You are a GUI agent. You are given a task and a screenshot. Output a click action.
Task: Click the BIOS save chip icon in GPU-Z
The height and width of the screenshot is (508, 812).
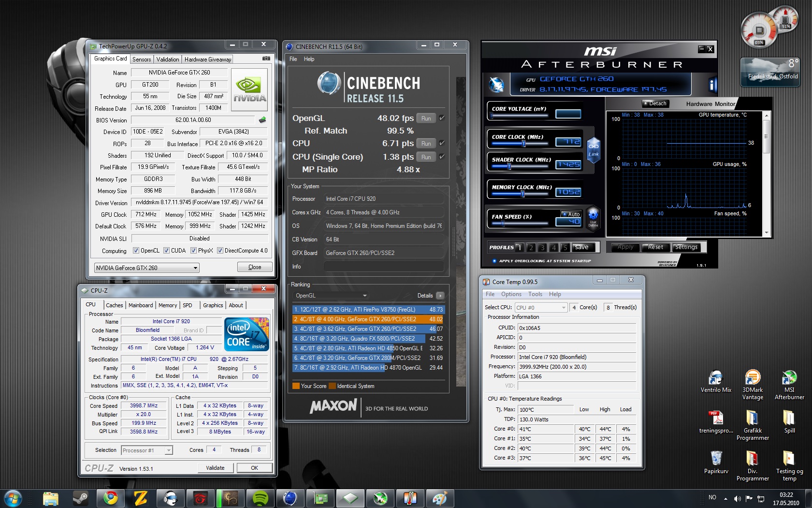(x=262, y=120)
